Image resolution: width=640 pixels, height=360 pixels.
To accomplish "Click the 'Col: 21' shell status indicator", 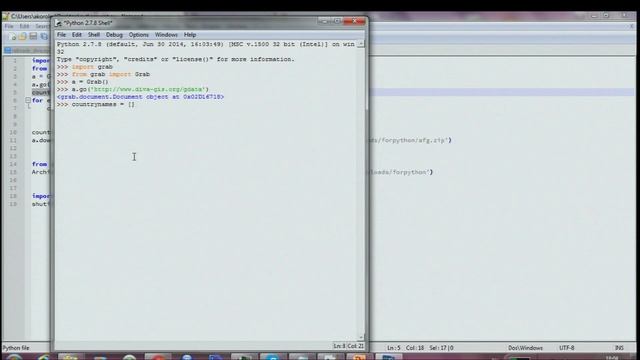I will click(356, 346).
